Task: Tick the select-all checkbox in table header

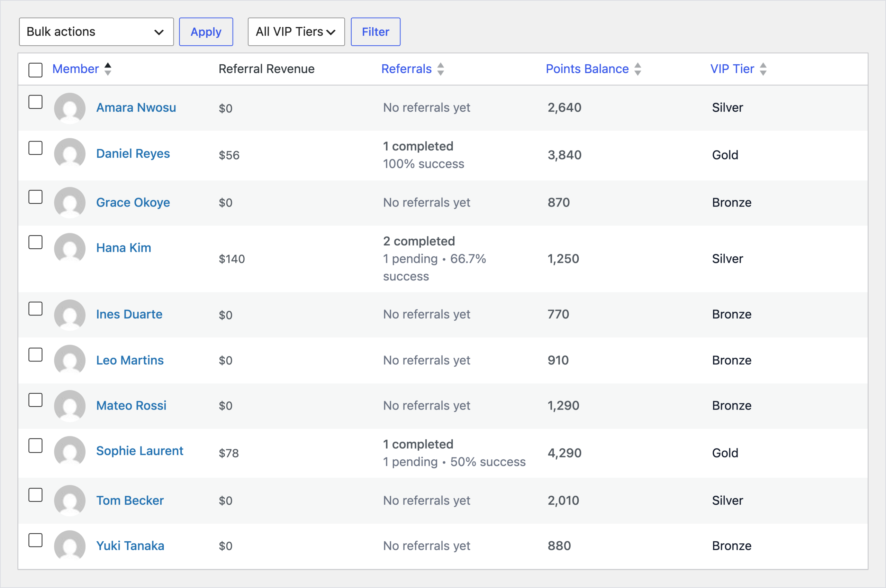Action: pos(35,70)
